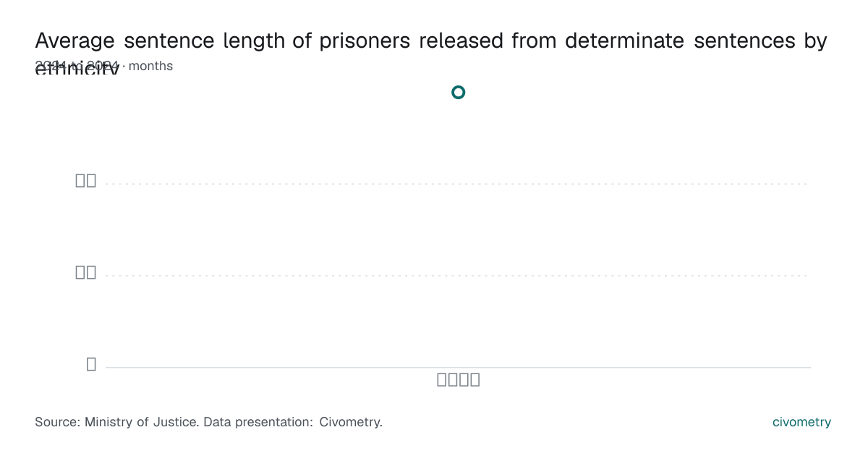Click the word 'Source:' in the footer
Viewport: 868px width, 456px height.
(58, 422)
